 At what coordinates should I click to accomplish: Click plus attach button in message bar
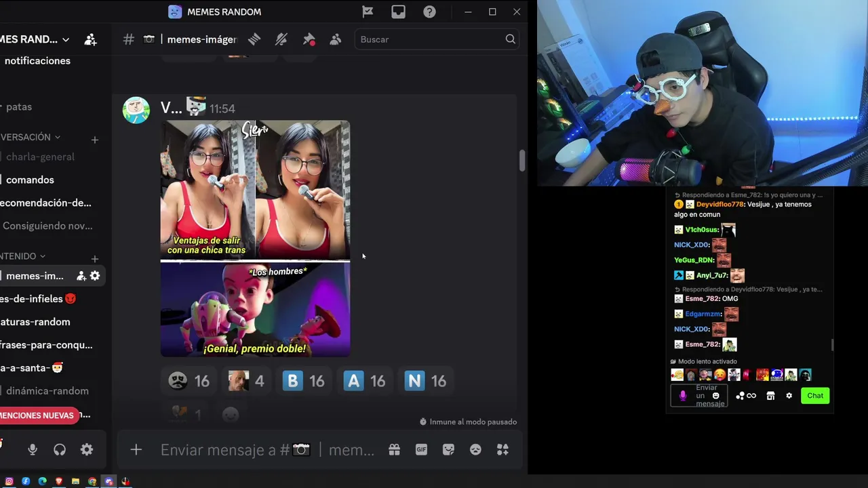pyautogui.click(x=136, y=449)
